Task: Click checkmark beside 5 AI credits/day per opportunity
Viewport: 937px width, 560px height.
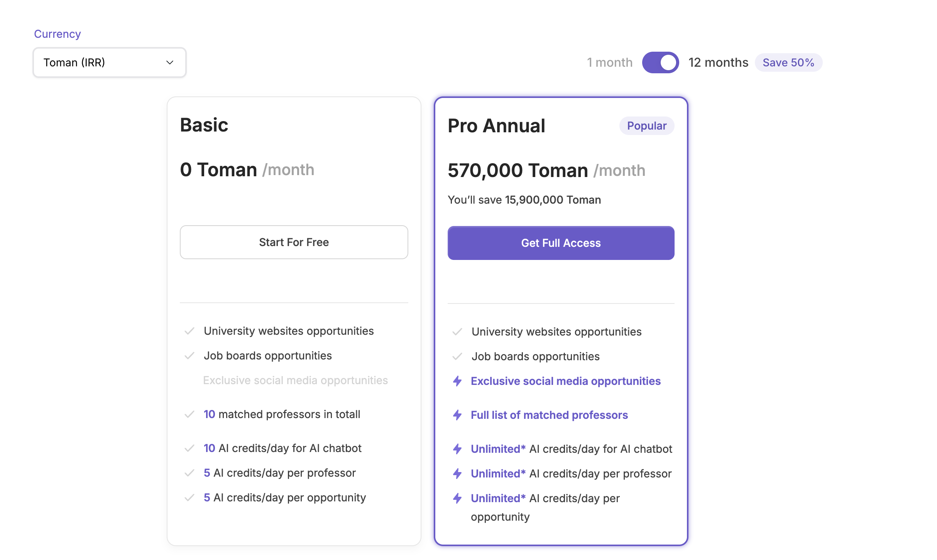Action: (x=189, y=498)
